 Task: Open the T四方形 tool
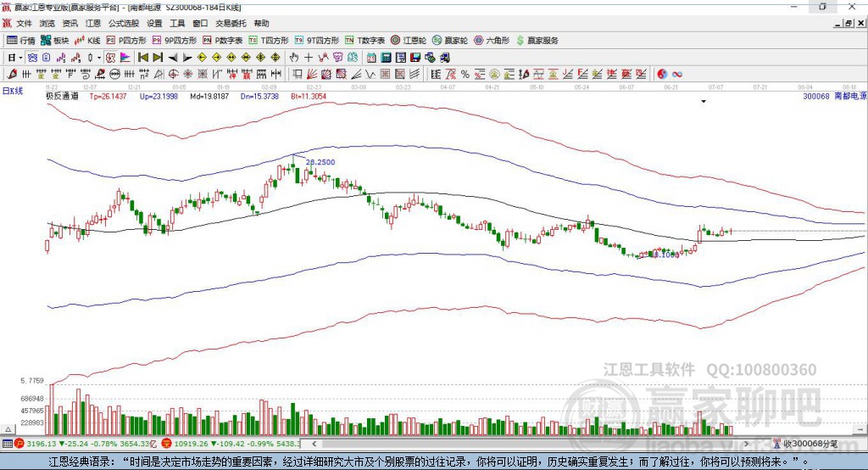click(x=269, y=41)
